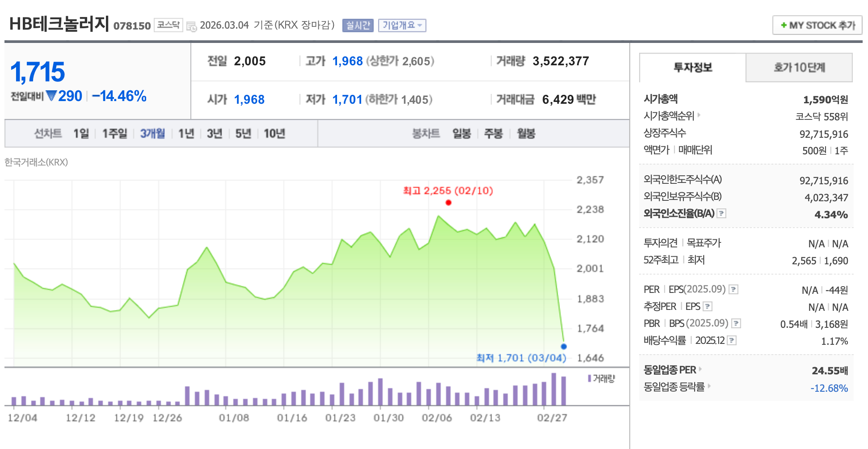Click the purple 거래량 legend marker
This screenshot has height=449, width=868.
[590, 378]
